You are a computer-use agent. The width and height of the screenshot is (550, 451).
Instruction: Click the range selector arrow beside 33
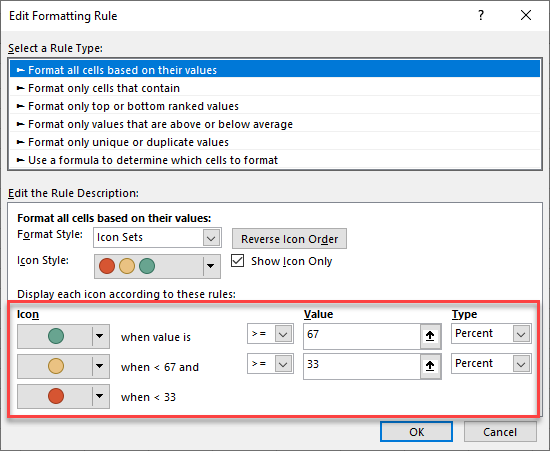coord(430,366)
